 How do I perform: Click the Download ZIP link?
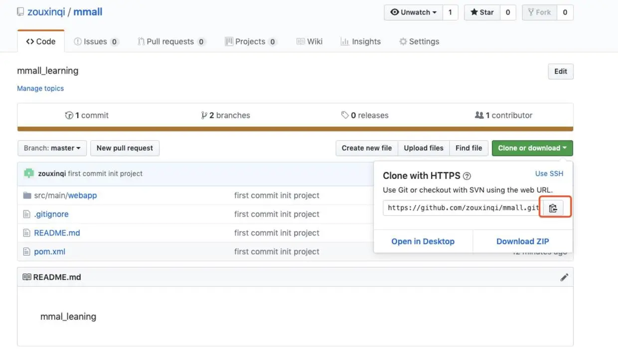pyautogui.click(x=522, y=242)
